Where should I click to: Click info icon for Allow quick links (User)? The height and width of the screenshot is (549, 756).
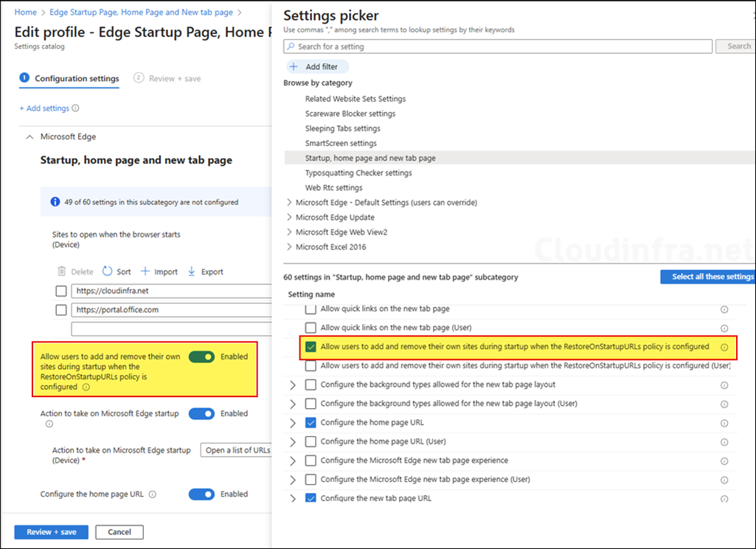tap(724, 328)
